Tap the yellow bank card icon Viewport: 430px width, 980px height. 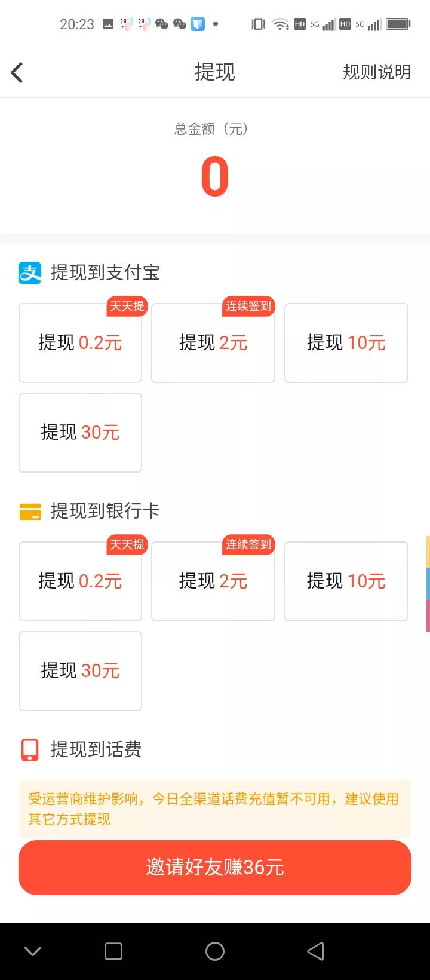(30, 512)
